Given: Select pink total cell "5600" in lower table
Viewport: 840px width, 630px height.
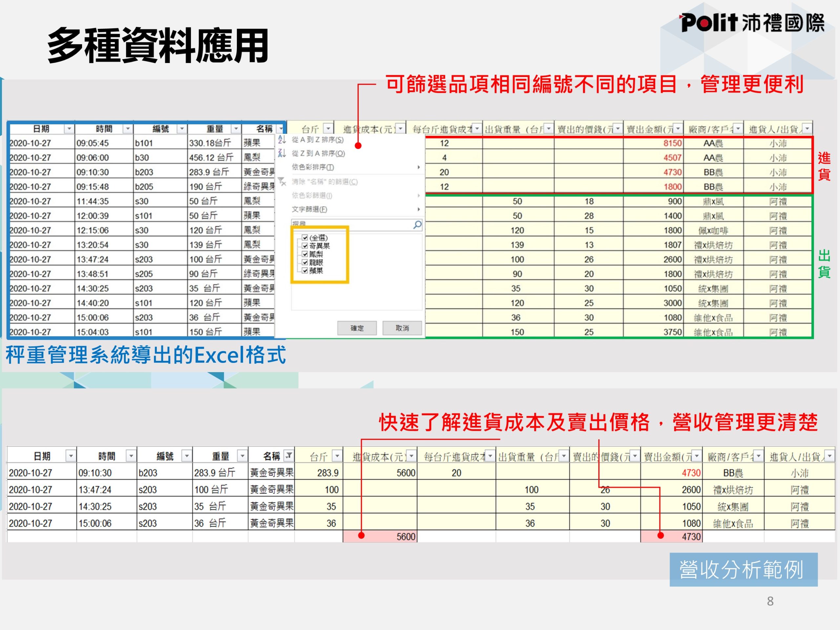Looking at the screenshot, I should point(380,536).
